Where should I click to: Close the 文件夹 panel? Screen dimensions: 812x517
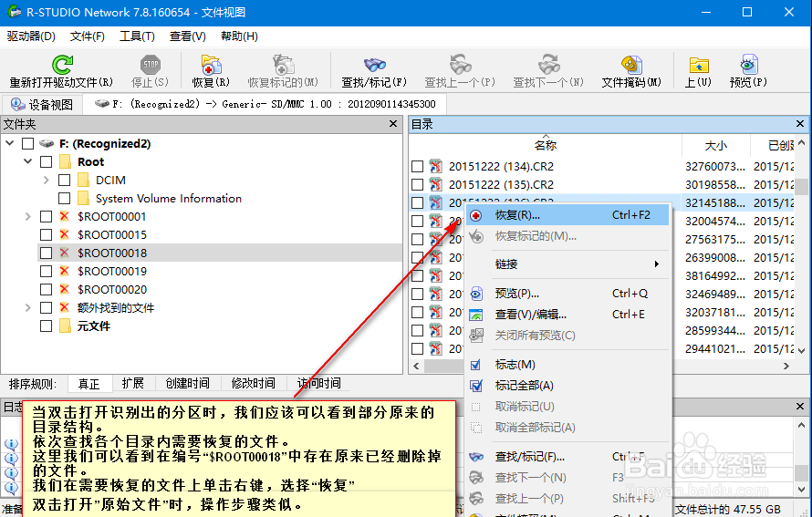(x=393, y=124)
